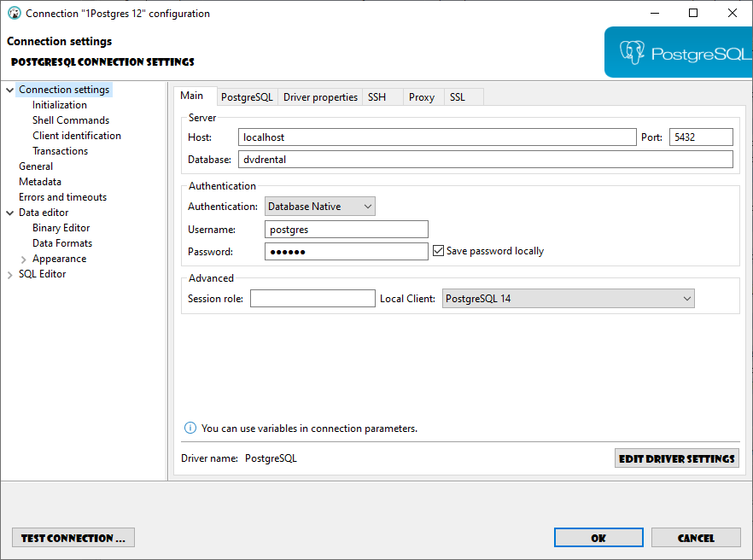Open Client identification settings page

(x=76, y=136)
